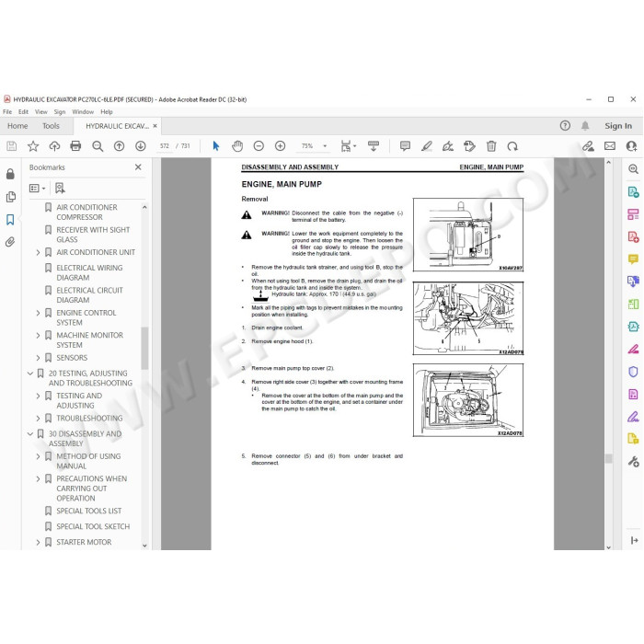This screenshot has height=644, width=644.
Task: Add a sticky note comment
Action: [x=405, y=146]
